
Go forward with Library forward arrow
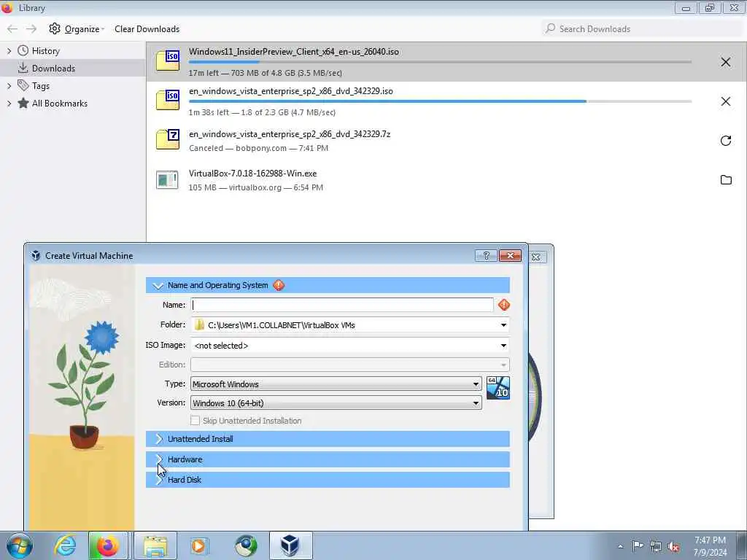[x=31, y=29]
